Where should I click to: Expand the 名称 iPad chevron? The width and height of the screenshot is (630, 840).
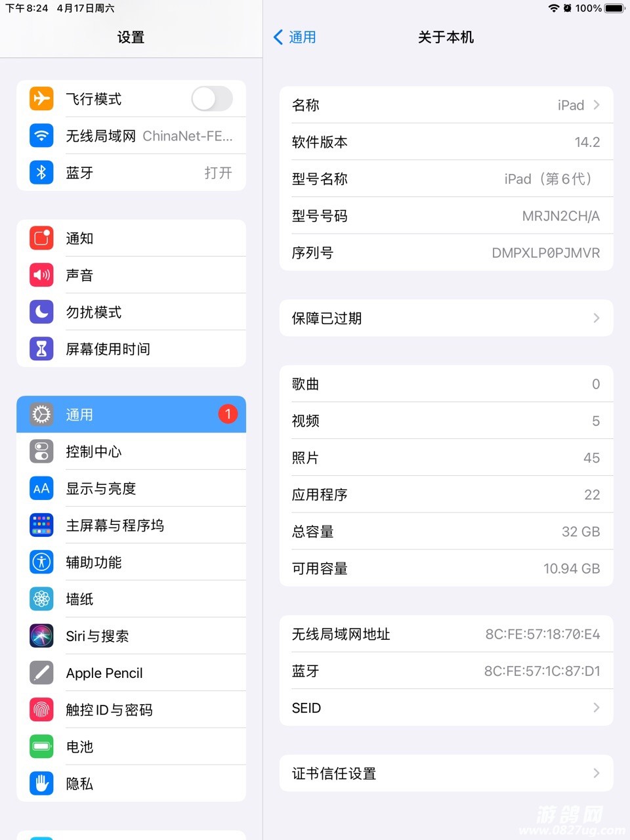(x=596, y=105)
